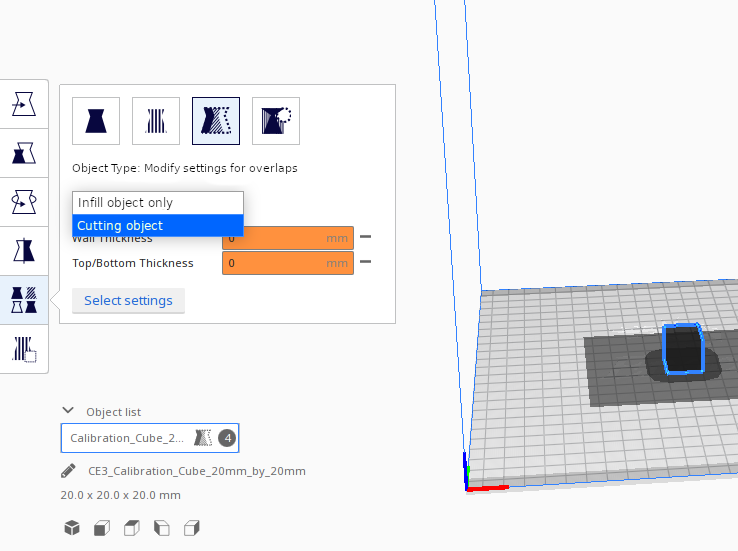Switch to 3D perspective view
The height and width of the screenshot is (551, 738).
[x=72, y=528]
